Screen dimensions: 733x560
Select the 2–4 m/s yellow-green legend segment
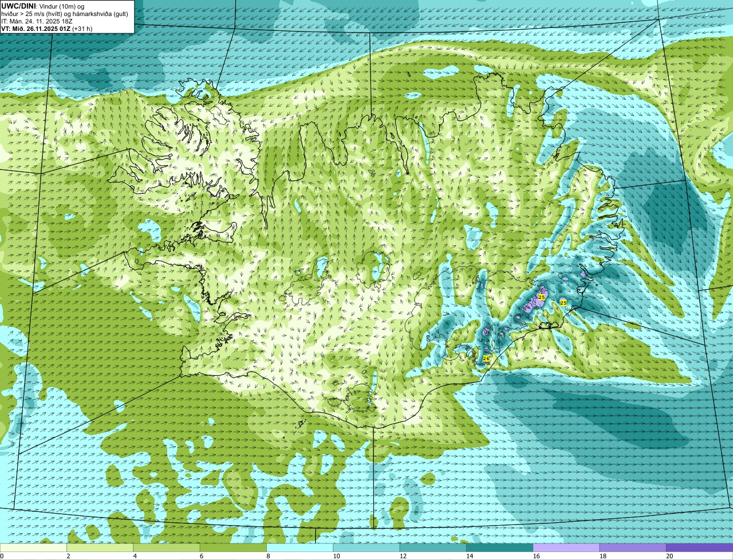100,547
